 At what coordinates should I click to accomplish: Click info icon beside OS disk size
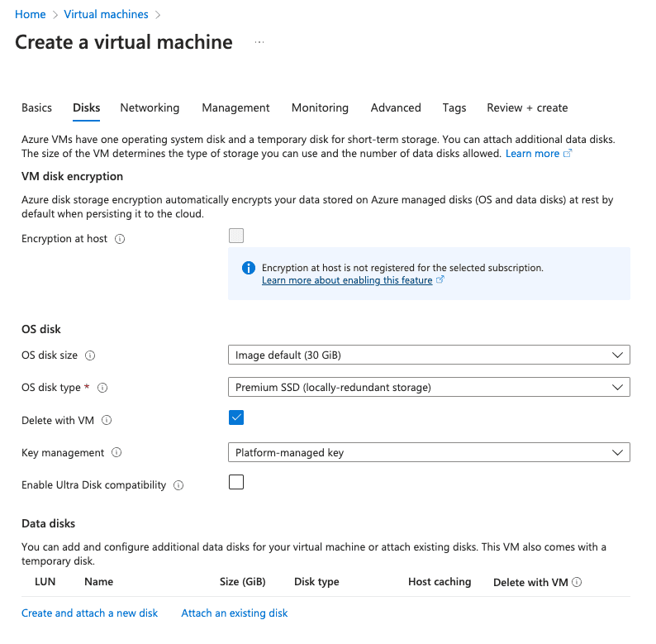90,355
